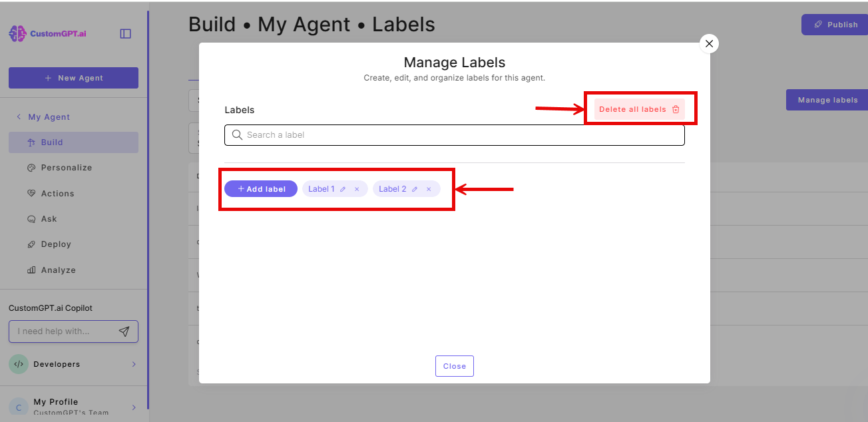Image resolution: width=868 pixels, height=422 pixels.
Task: Click the trash icon on Delete all labels
Action: [676, 108]
